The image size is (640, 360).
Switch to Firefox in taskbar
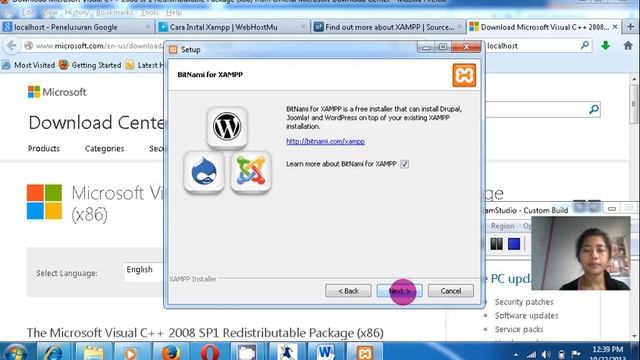170,352
